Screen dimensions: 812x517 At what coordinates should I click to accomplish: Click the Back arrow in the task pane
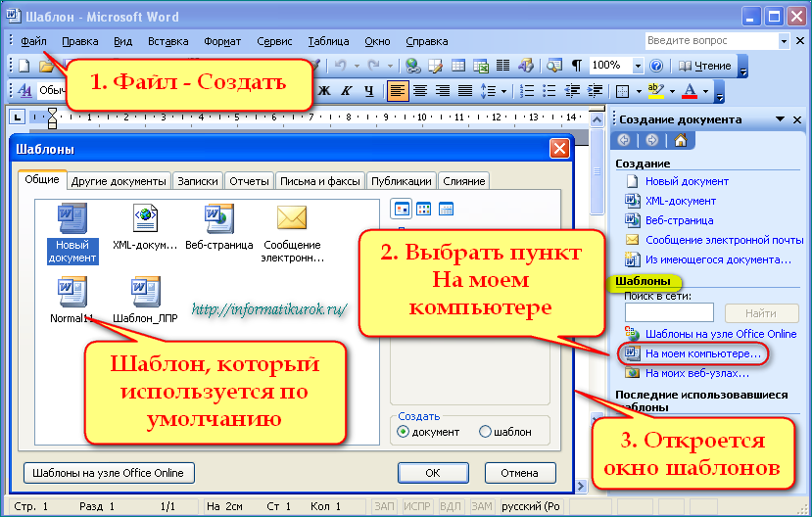click(624, 140)
